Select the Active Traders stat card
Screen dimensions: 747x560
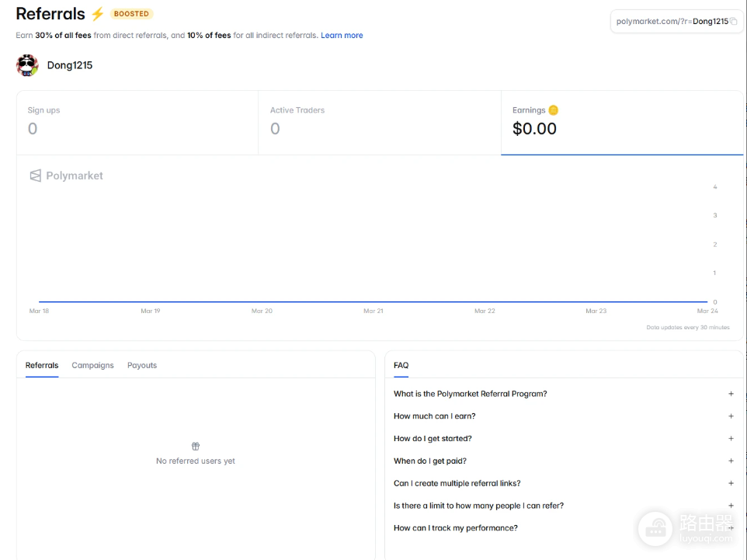point(379,123)
